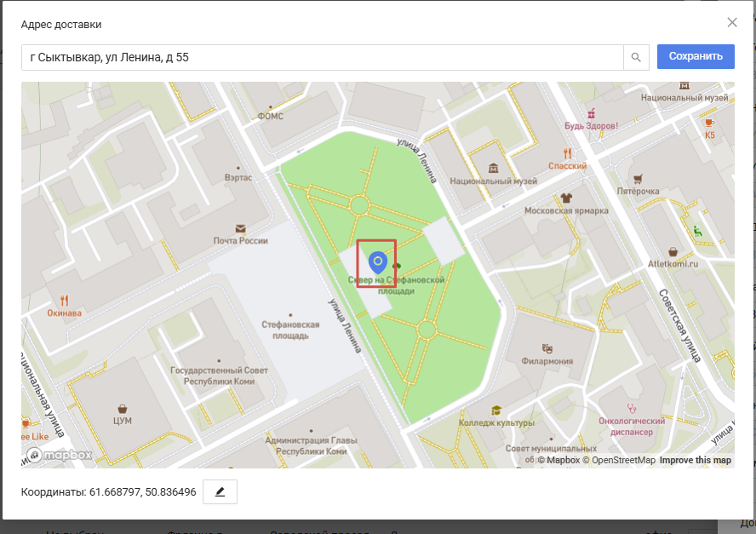Click the Колледж культуры graduation cap icon
The image size is (756, 534).
click(x=496, y=411)
